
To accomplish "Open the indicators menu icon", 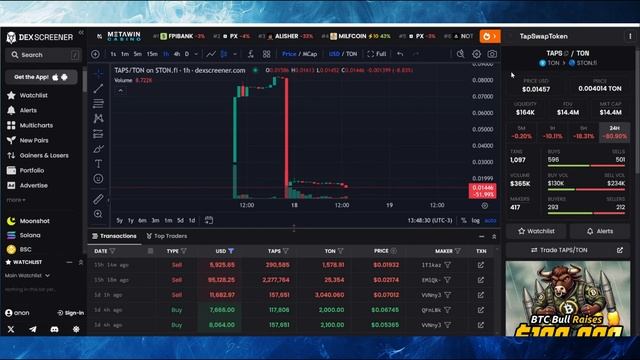I will pyautogui.click(x=251, y=54).
